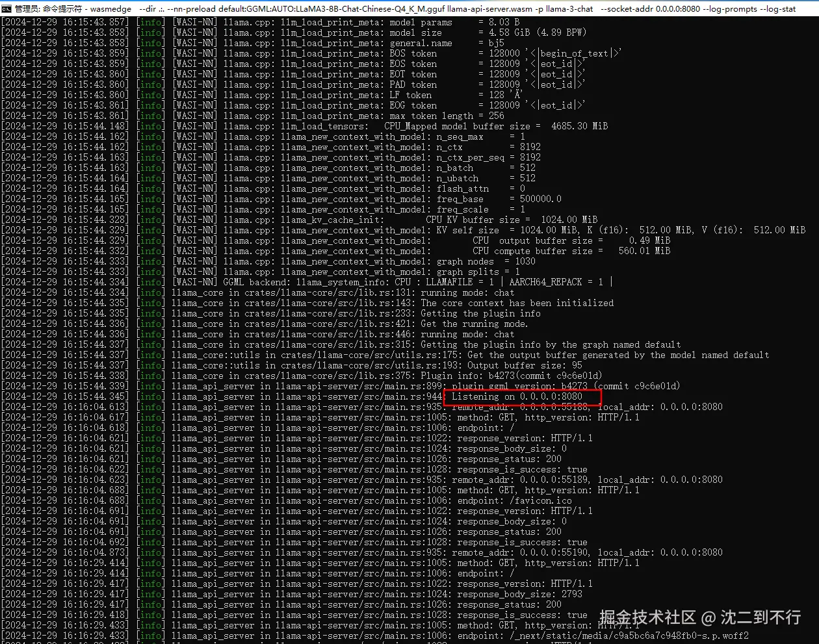819x644 pixels.
Task: Click the 'response_body_size: 2793' line
Action: click(292, 594)
